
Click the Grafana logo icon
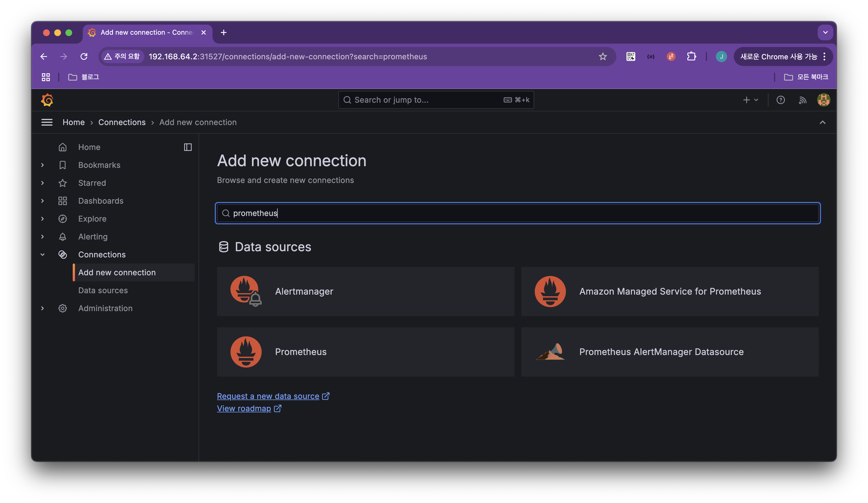point(47,100)
